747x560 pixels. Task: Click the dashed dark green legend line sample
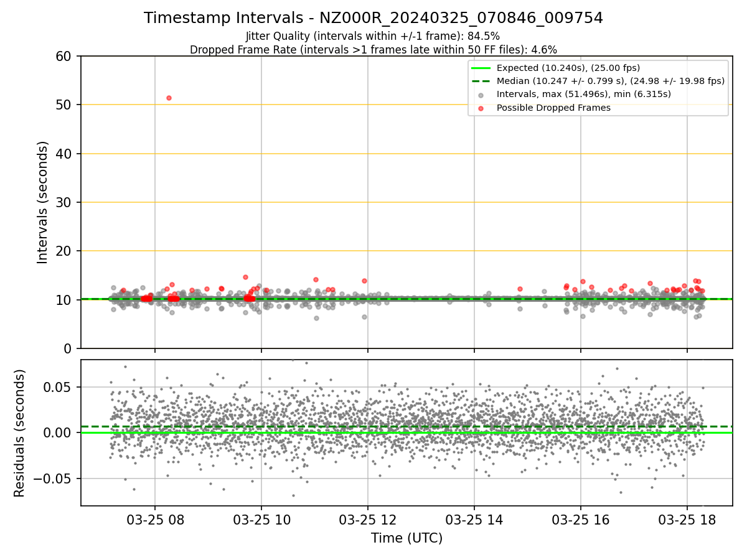click(x=481, y=81)
